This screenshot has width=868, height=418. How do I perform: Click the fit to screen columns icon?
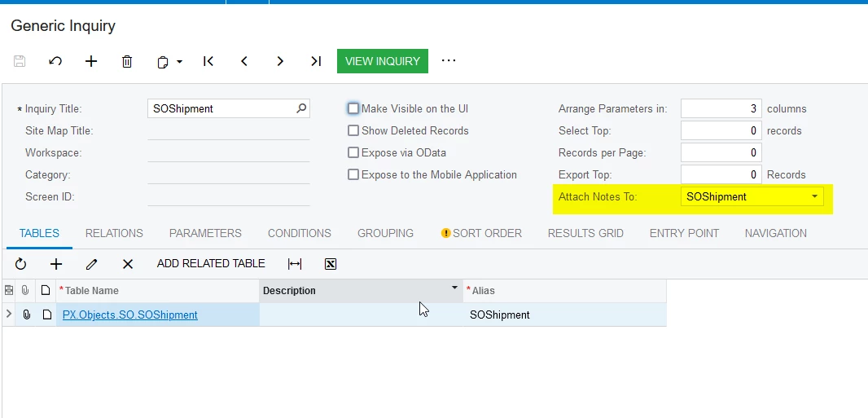295,264
